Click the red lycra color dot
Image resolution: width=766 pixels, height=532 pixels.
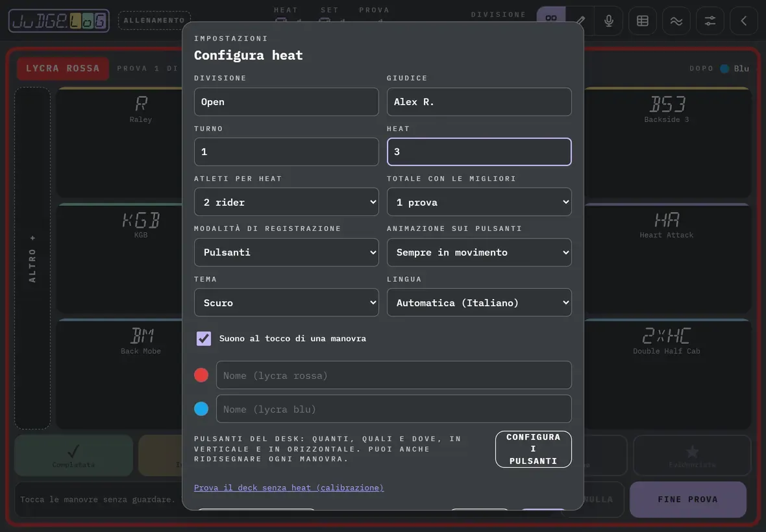coord(201,375)
